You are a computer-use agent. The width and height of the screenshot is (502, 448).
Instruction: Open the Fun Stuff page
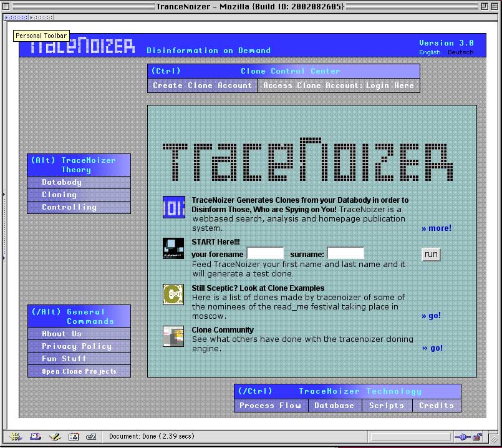coord(79,359)
